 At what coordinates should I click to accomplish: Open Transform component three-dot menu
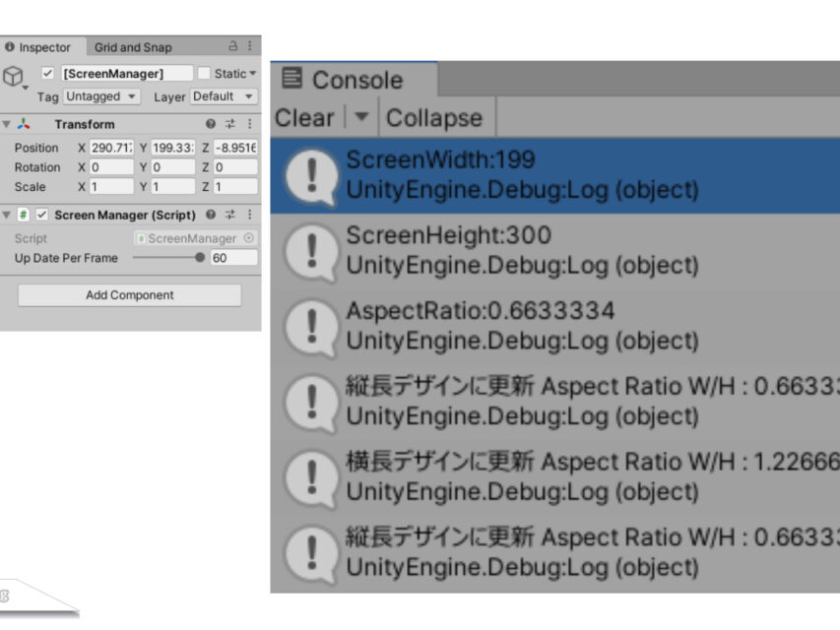(249, 124)
